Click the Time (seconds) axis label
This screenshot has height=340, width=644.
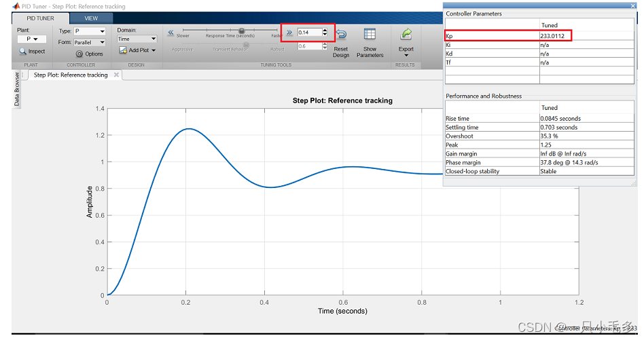pyautogui.click(x=342, y=311)
